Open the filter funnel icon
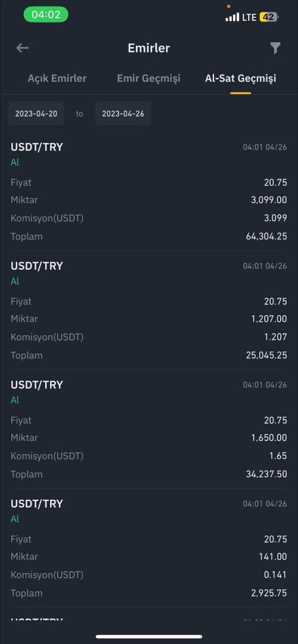The width and height of the screenshot is (298, 644). pyautogui.click(x=275, y=48)
